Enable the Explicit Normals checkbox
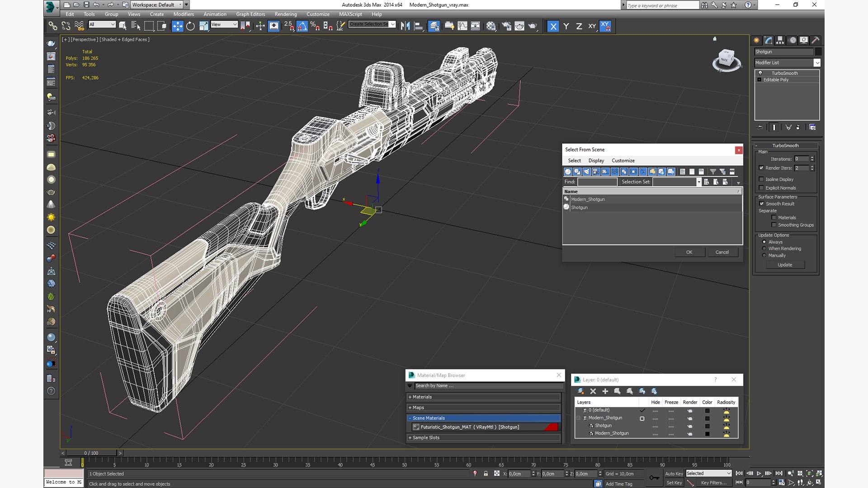The height and width of the screenshot is (488, 868). pyautogui.click(x=761, y=188)
